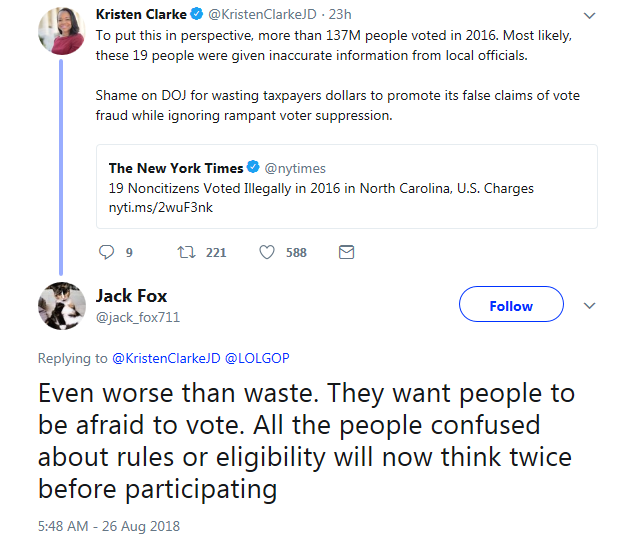
Task: Like Kristen Clarke's tweet with the heart
Action: point(267,252)
